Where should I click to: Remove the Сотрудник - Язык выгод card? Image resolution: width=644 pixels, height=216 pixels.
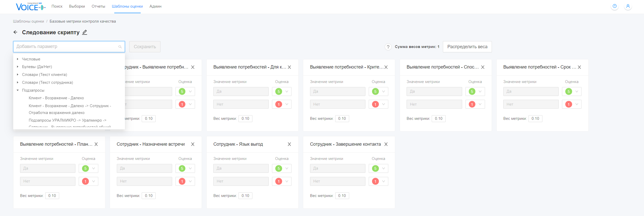point(289,144)
